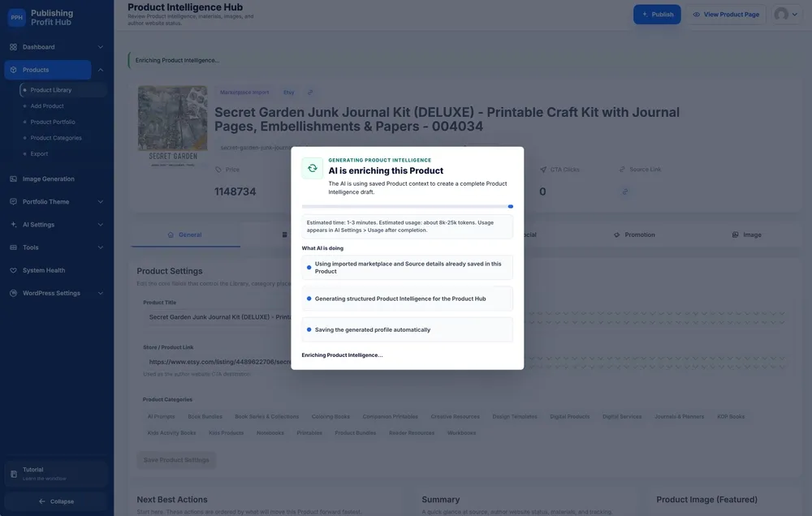Screen dimensions: 812x516
Task: Click the link icon beside Etsy tag
Action: (310, 92)
